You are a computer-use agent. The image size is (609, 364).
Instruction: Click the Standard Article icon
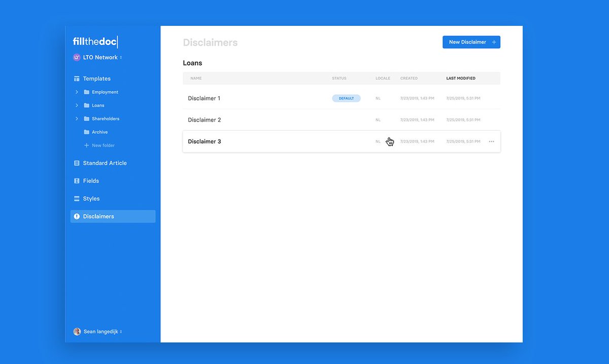pos(77,163)
